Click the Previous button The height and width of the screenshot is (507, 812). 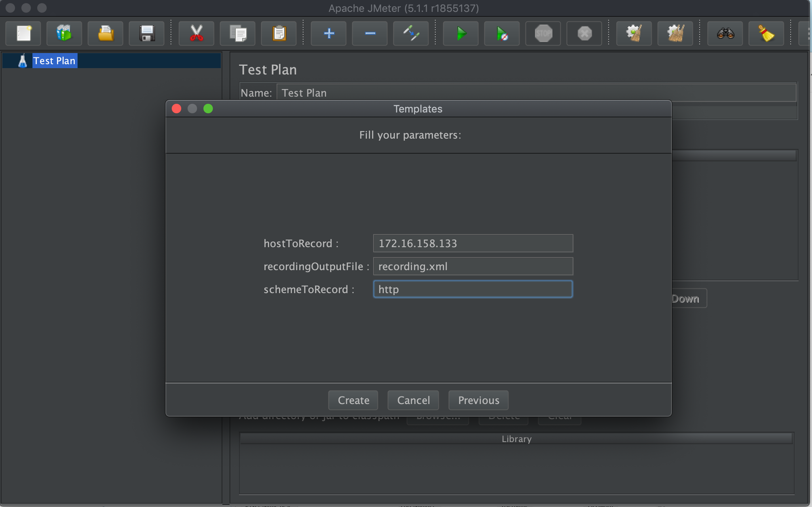[x=478, y=400]
